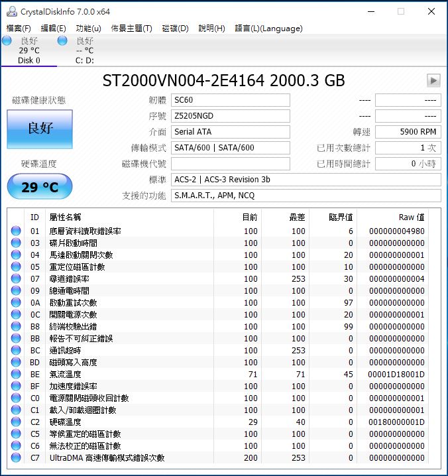Click status orb for attribute 05 row
Viewport: 448px width, 476px height.
[16, 267]
